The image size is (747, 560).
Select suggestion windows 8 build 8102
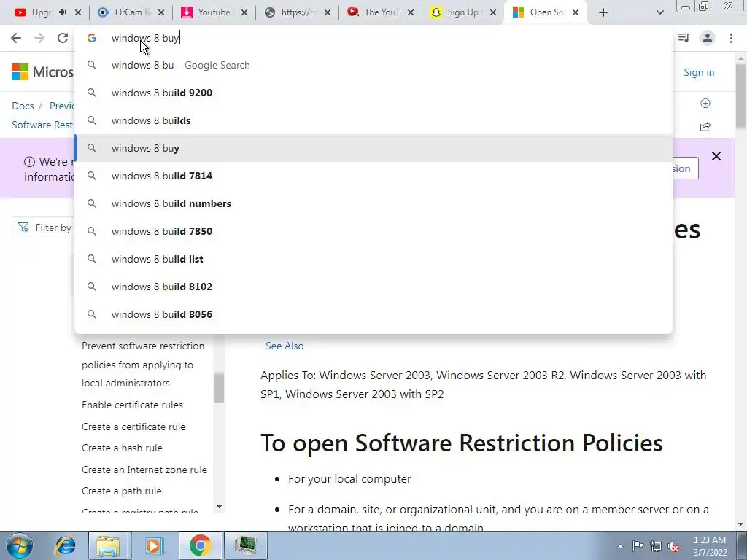tap(373, 287)
